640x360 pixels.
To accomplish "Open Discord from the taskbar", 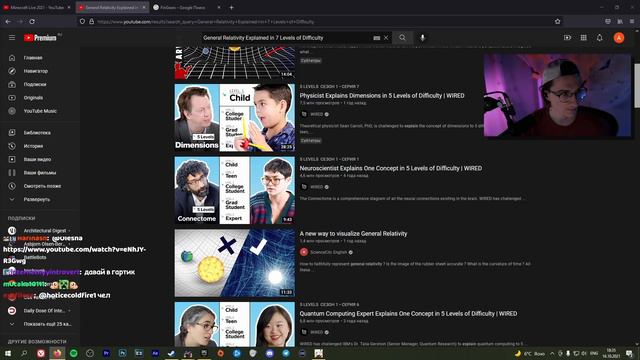I will (x=269, y=353).
